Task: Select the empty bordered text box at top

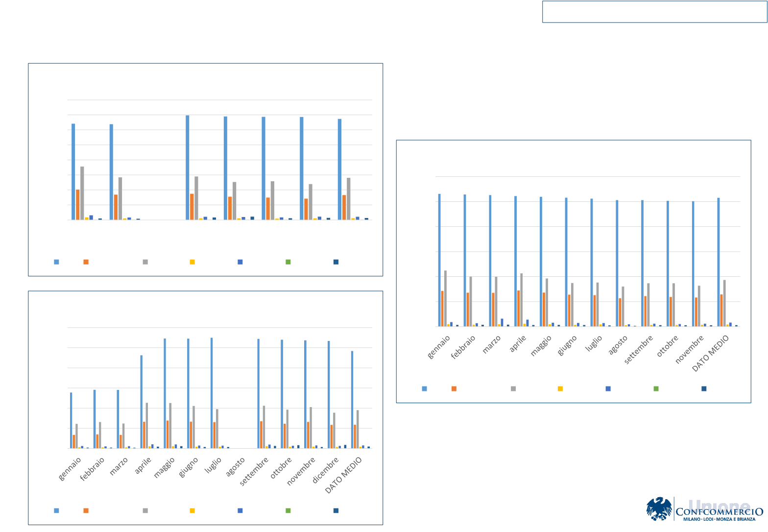Action: [654, 12]
